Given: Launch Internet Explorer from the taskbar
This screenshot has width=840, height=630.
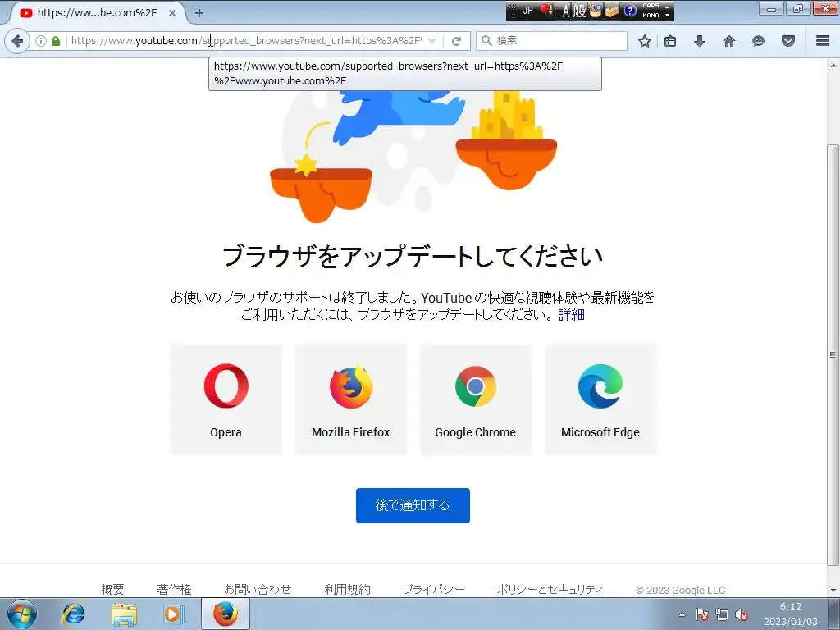Looking at the screenshot, I should click(x=73, y=614).
